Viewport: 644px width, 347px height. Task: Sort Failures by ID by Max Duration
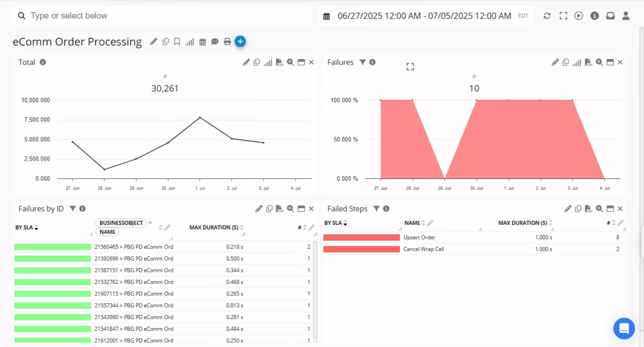pyautogui.click(x=241, y=227)
